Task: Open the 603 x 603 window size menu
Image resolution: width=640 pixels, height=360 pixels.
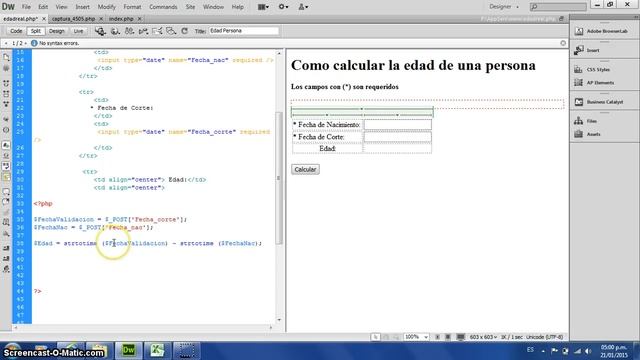Action: coord(483,337)
